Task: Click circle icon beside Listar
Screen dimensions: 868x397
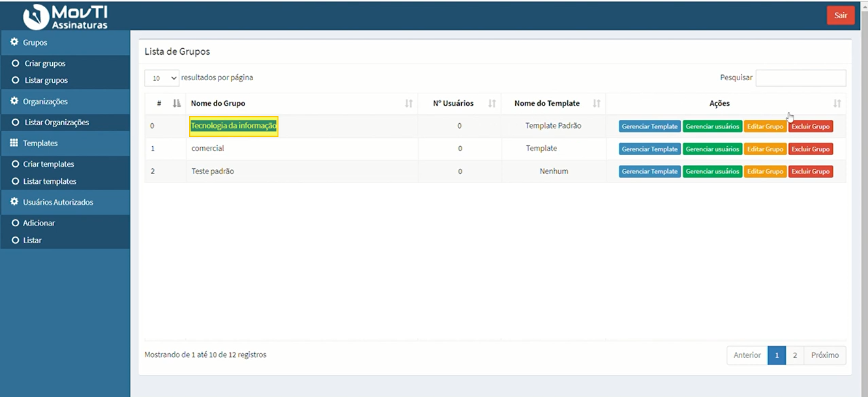Action: pyautogui.click(x=15, y=240)
